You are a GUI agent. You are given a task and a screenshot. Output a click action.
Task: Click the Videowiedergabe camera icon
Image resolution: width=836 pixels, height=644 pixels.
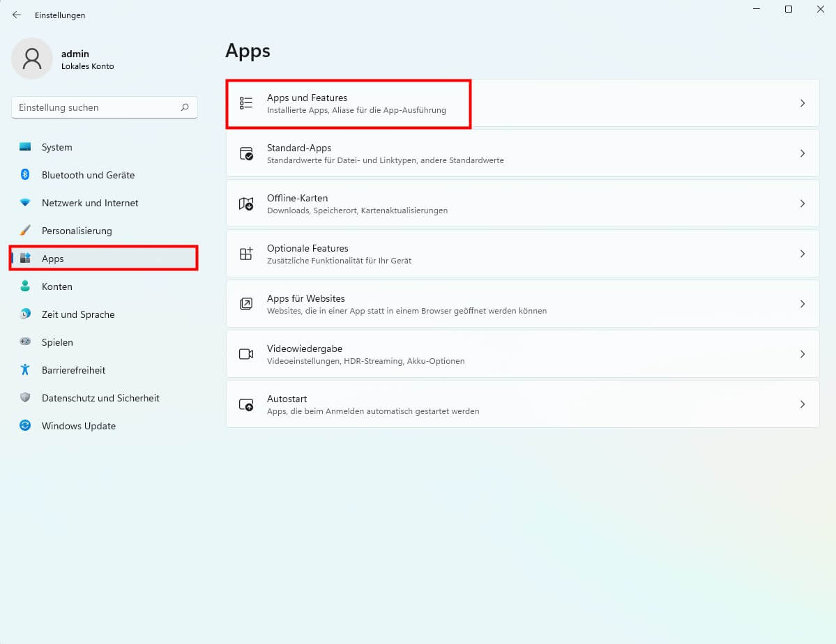click(246, 354)
